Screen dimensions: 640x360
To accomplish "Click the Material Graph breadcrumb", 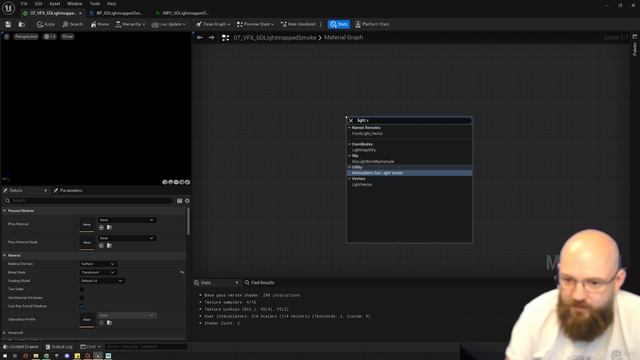I will tap(343, 38).
